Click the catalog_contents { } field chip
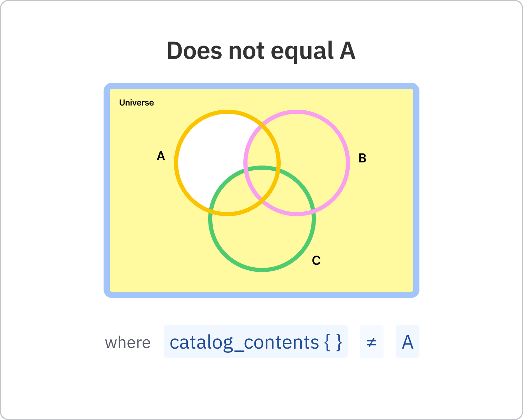523x420 pixels. point(255,342)
